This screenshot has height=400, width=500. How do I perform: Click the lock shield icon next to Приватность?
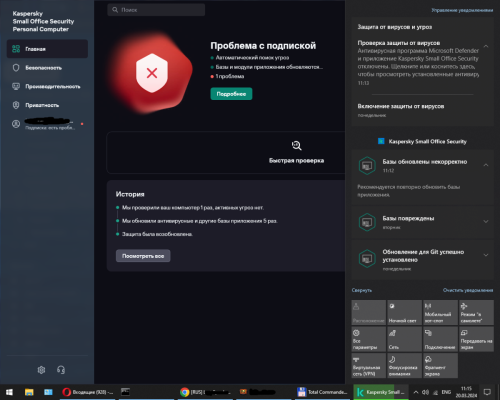click(x=16, y=105)
